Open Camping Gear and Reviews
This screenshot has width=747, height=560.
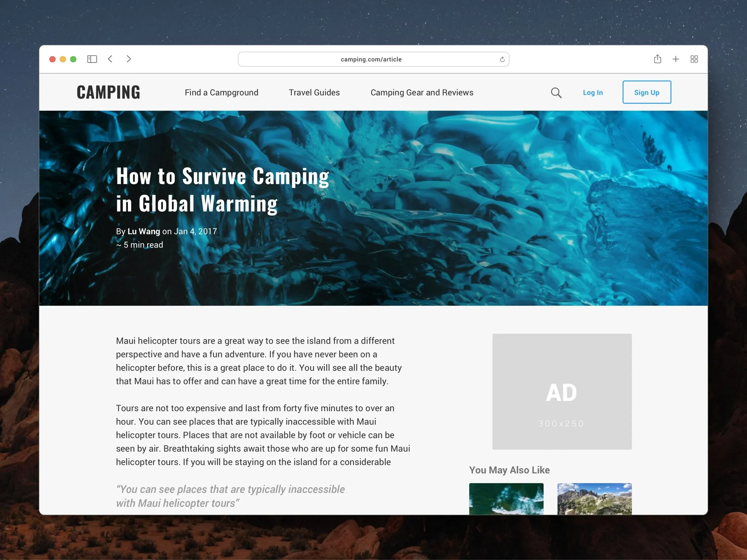pyautogui.click(x=422, y=92)
